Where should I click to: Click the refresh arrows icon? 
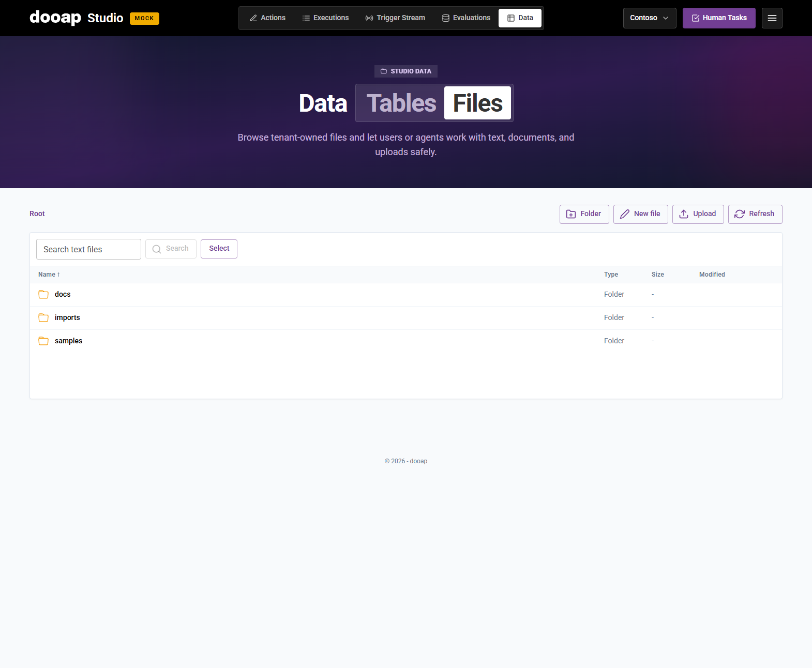point(740,214)
